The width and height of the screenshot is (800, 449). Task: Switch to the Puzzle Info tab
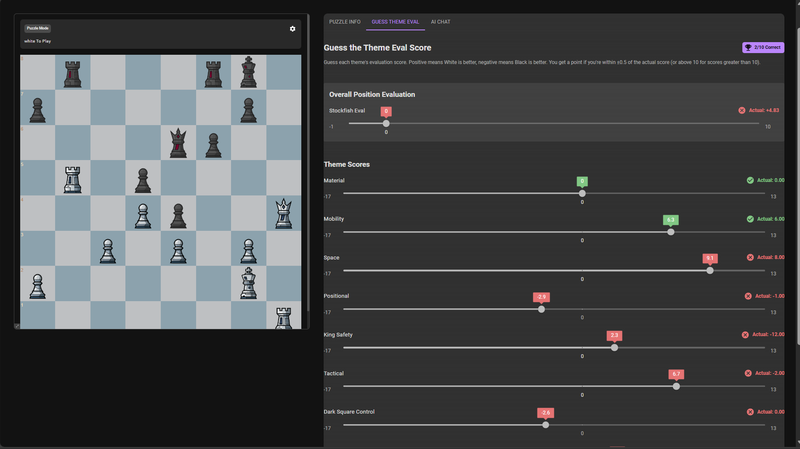pyautogui.click(x=345, y=21)
